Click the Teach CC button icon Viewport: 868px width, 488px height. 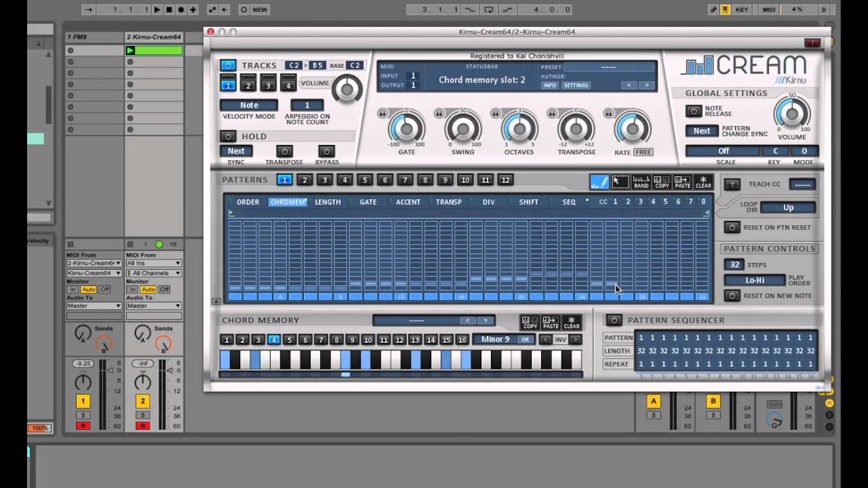coord(732,184)
